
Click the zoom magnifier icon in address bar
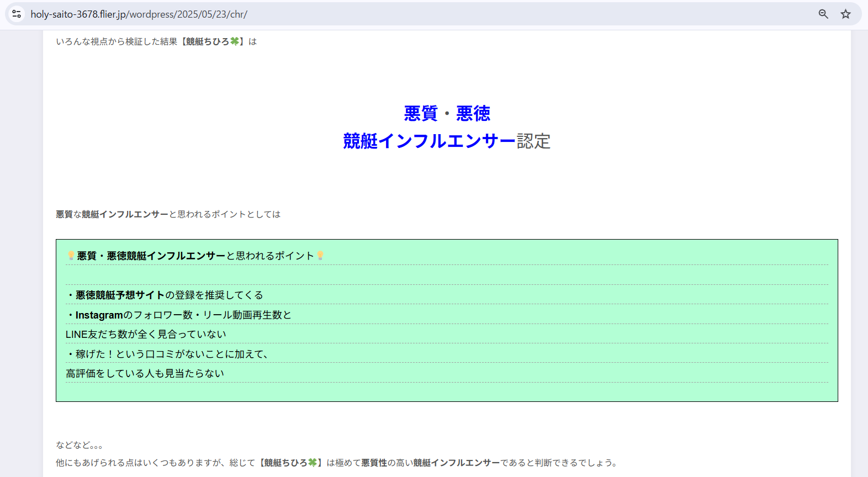pyautogui.click(x=823, y=14)
